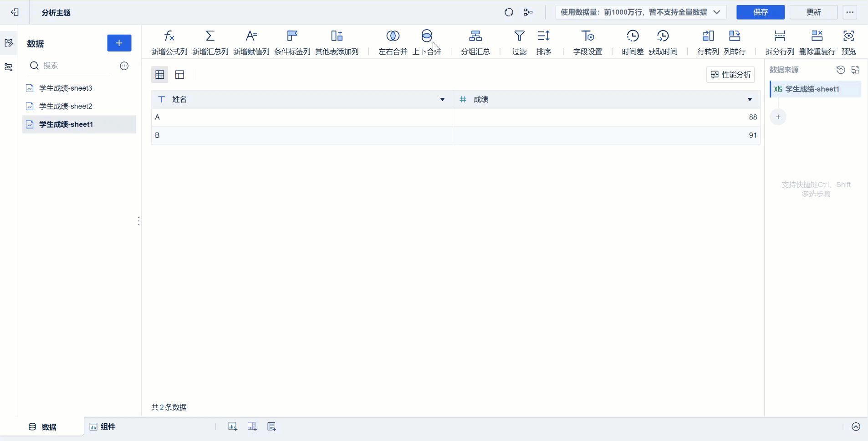Expand the 使用数据量 data options dropdown
868x441 pixels.
(x=717, y=12)
